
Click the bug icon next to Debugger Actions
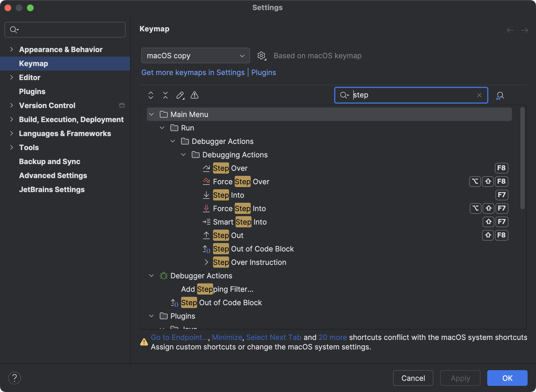pos(163,276)
